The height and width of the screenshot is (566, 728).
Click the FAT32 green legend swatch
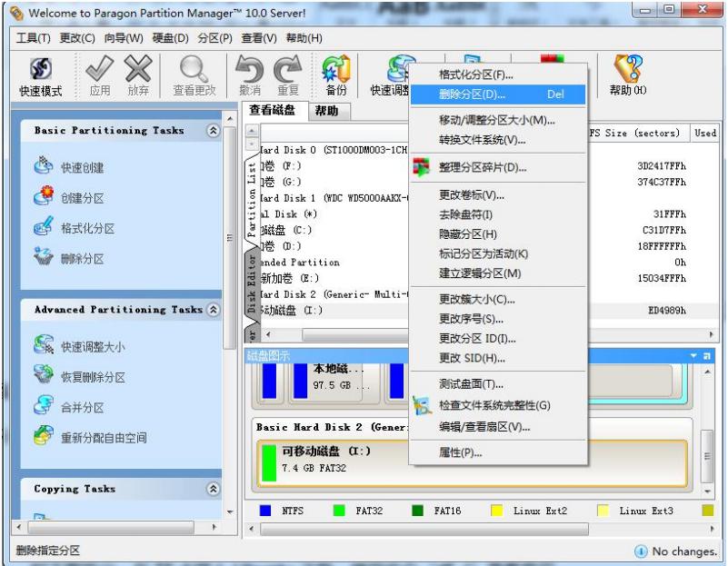[339, 511]
